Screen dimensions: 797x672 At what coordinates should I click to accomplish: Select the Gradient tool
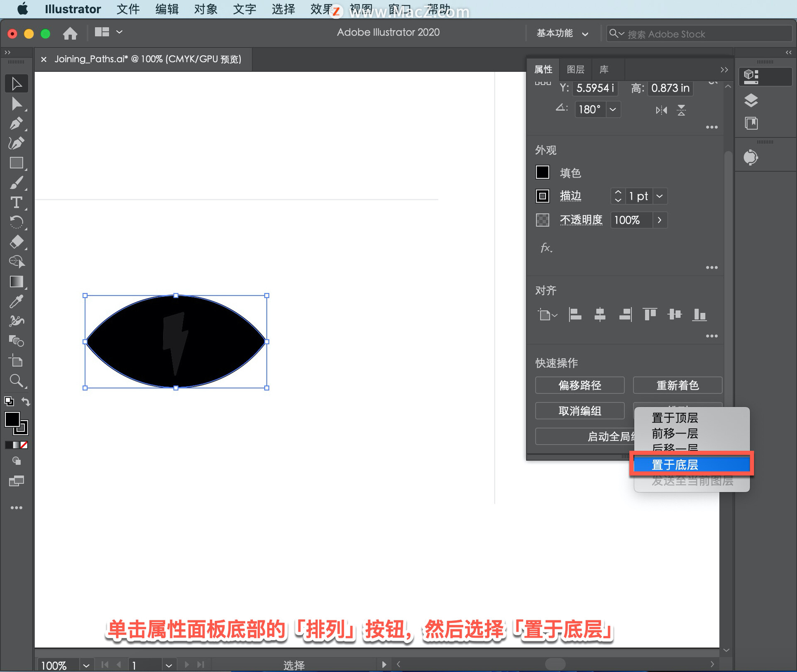point(16,282)
